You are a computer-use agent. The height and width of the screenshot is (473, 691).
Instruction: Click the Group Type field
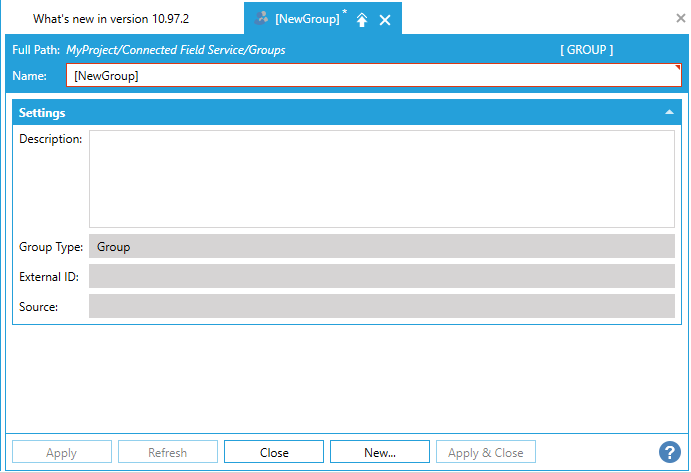tap(381, 247)
